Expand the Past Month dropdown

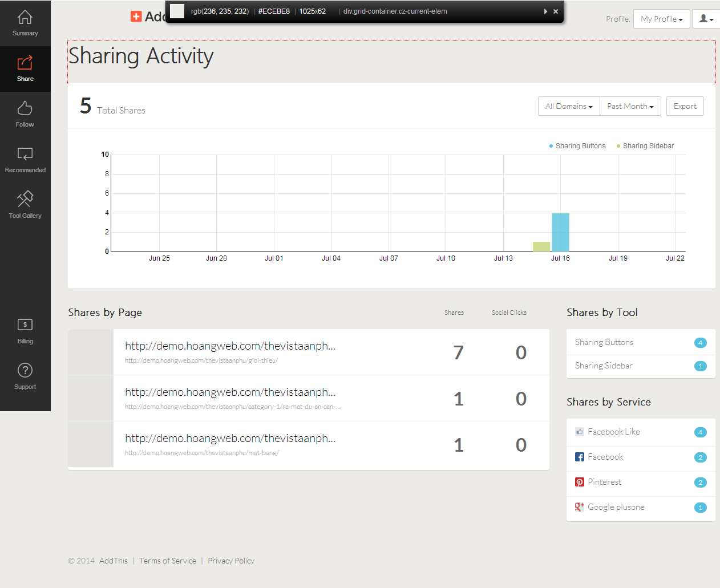point(630,106)
